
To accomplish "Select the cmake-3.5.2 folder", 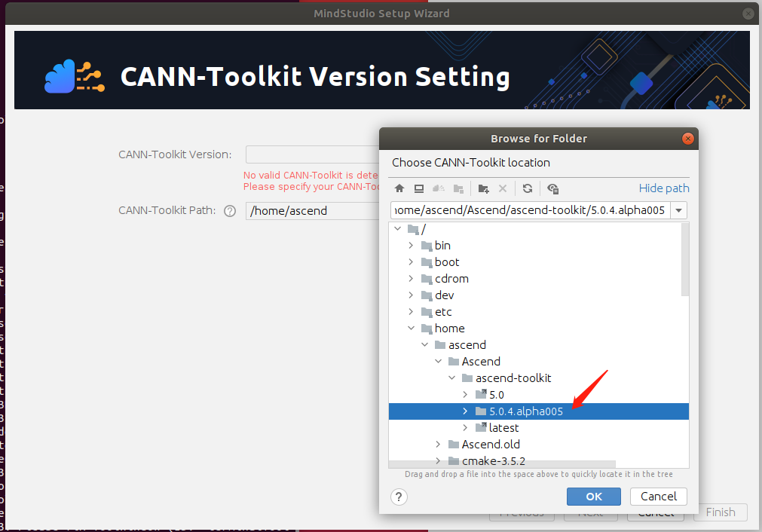I will pyautogui.click(x=538, y=460).
